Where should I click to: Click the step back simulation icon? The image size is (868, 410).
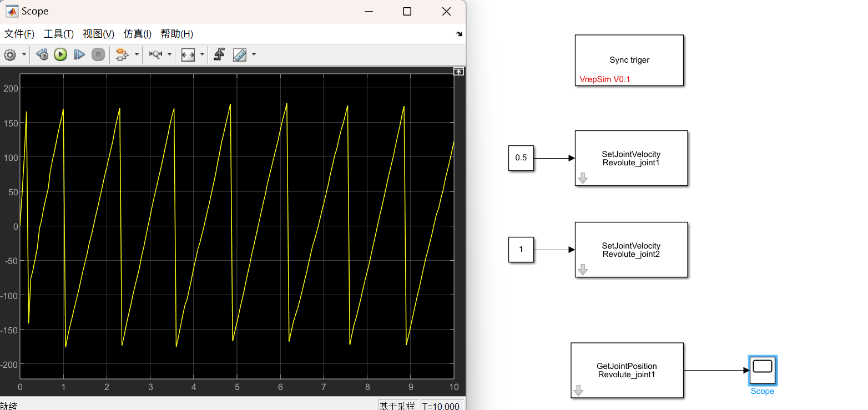click(42, 54)
